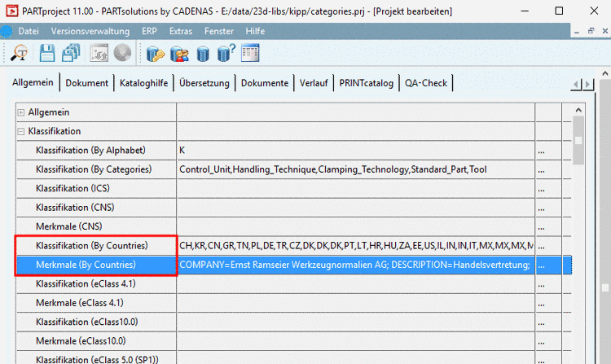
Task: Switch to the QA-Check tab
Action: click(x=426, y=83)
